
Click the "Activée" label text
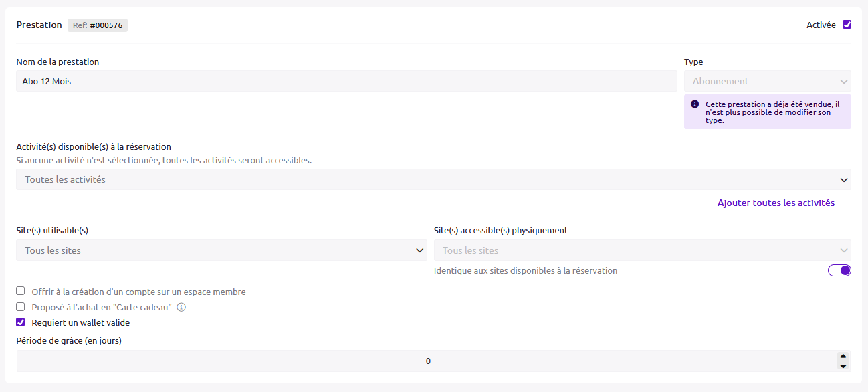coord(821,25)
